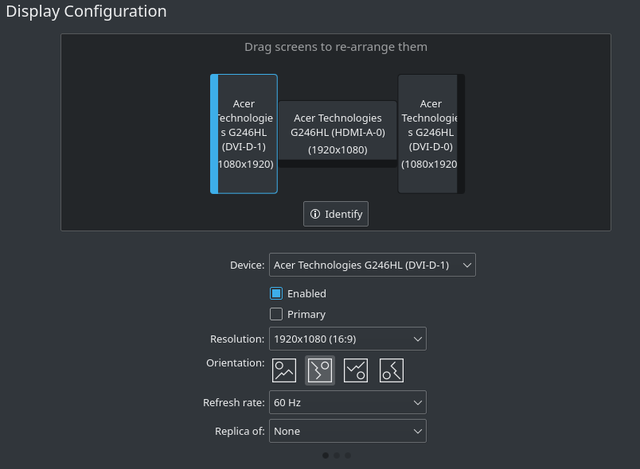Choose the upside-down orientation icon
The width and height of the screenshot is (640, 469).
point(356,371)
